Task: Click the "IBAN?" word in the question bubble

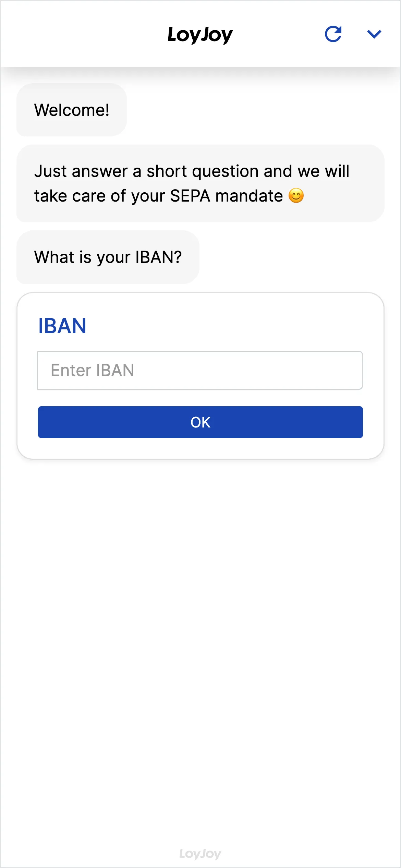Action: point(158,257)
